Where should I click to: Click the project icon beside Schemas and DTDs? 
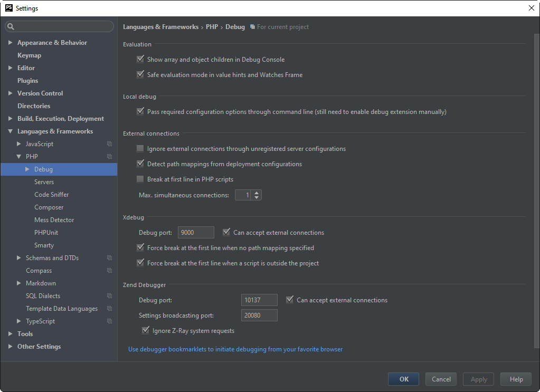[110, 258]
